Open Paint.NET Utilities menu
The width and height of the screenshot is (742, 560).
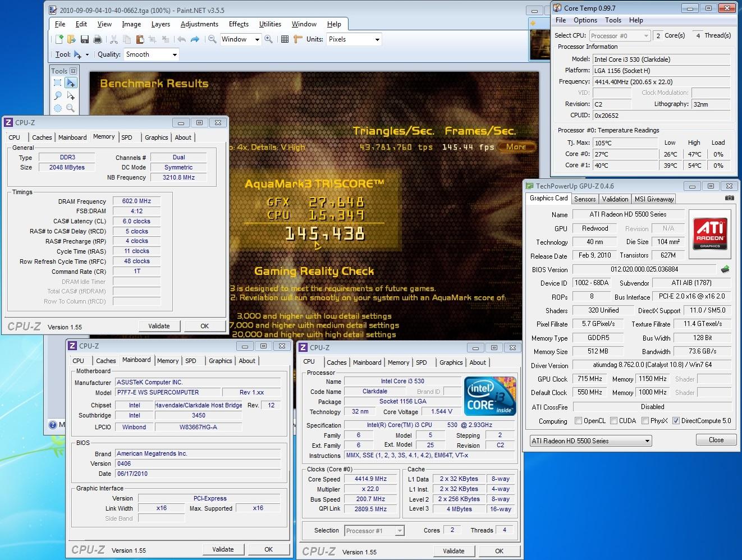(270, 24)
